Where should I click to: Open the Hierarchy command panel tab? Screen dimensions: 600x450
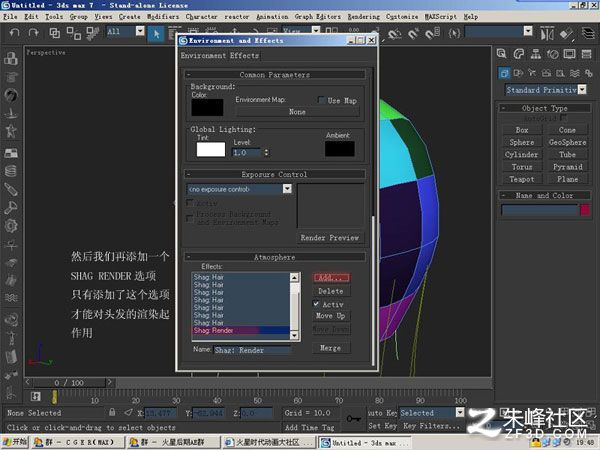pos(536,54)
